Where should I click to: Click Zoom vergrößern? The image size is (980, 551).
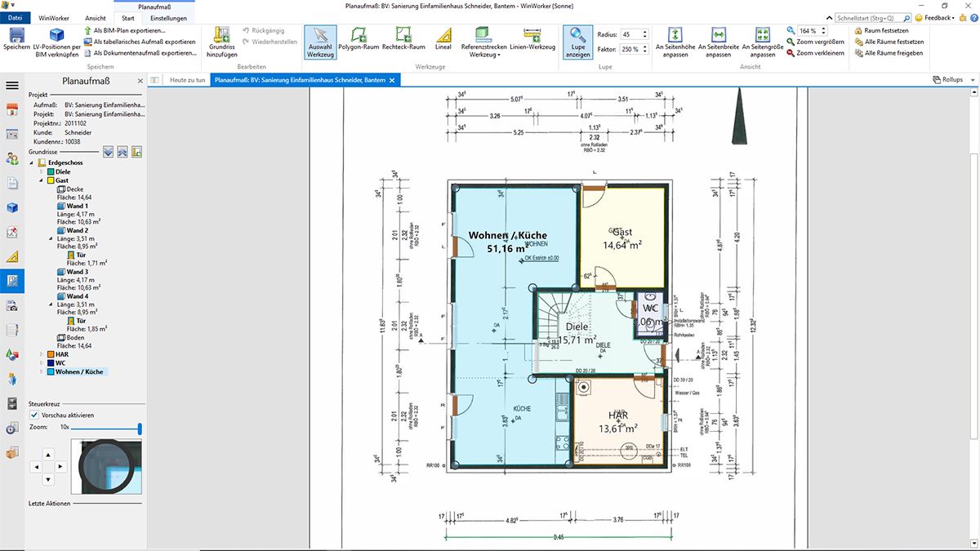point(814,42)
